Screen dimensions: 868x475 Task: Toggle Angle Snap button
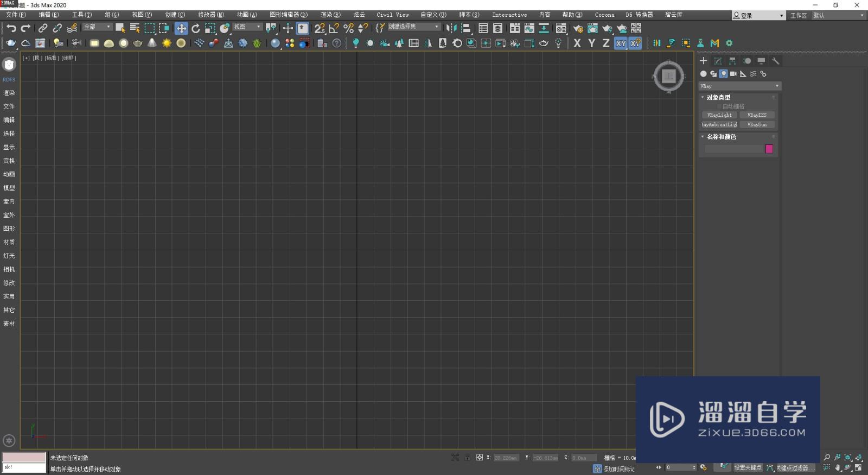(334, 28)
